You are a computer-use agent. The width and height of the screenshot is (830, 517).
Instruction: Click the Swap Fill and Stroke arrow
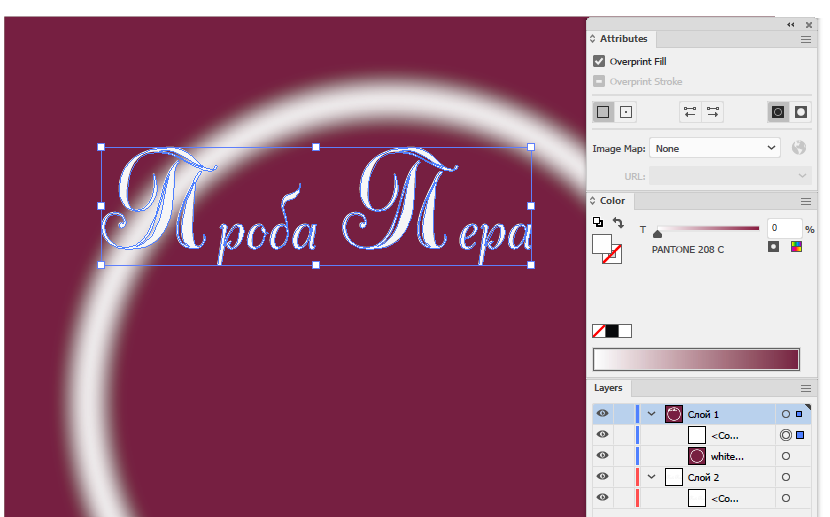pyautogui.click(x=618, y=222)
